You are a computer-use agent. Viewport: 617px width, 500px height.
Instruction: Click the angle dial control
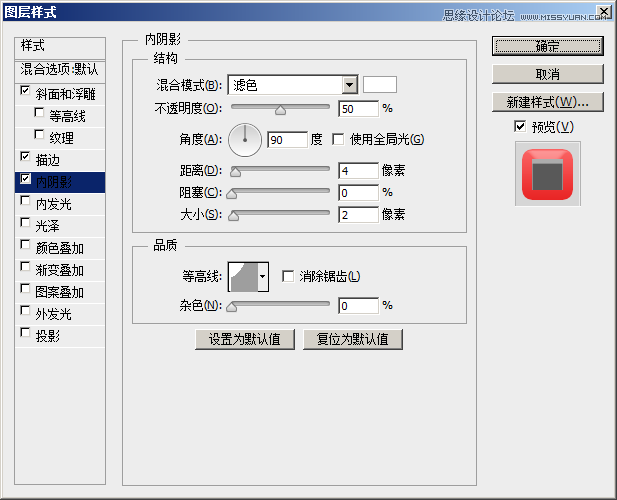pos(245,140)
